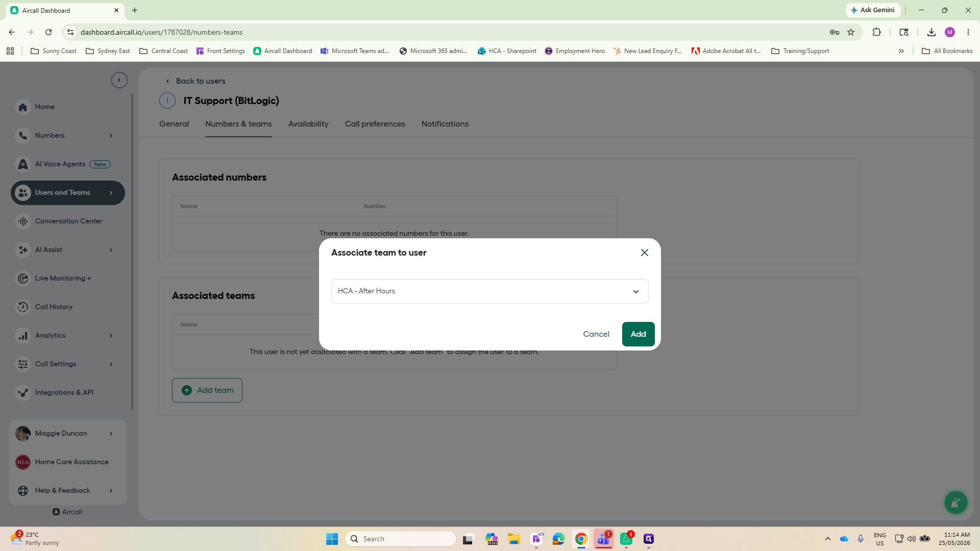Collapse the sidebar with the chevron button
The width and height of the screenshot is (980, 551).
coord(119,80)
